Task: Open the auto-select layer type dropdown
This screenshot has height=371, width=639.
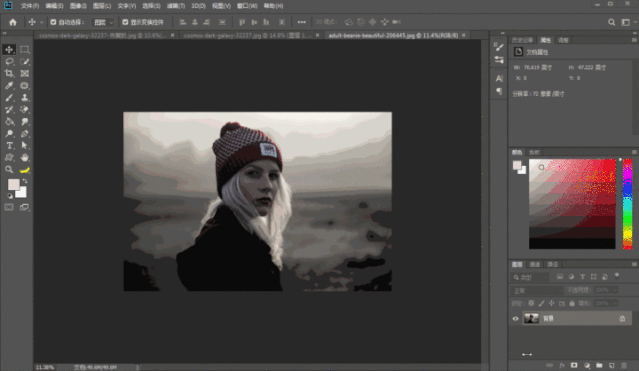Action: 103,22
